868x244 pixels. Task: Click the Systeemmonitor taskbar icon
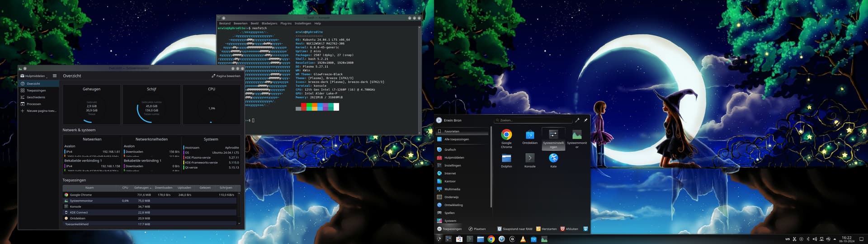pyautogui.click(x=544, y=239)
